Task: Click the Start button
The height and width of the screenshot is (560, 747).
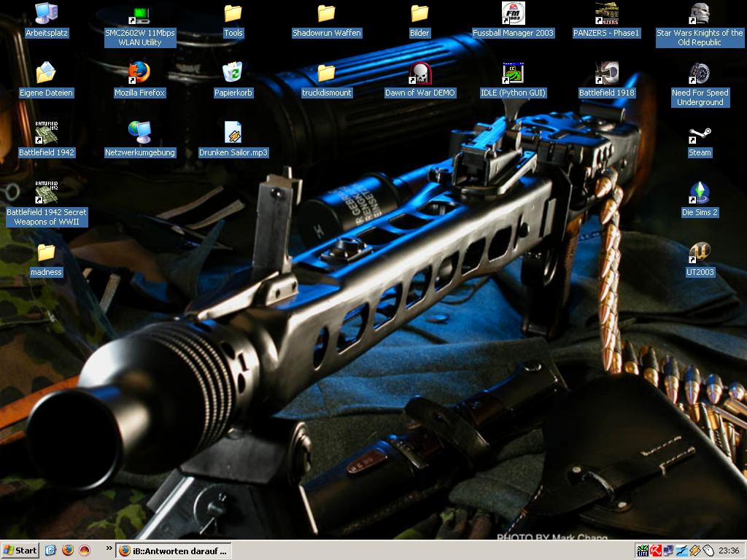Action: pyautogui.click(x=20, y=551)
